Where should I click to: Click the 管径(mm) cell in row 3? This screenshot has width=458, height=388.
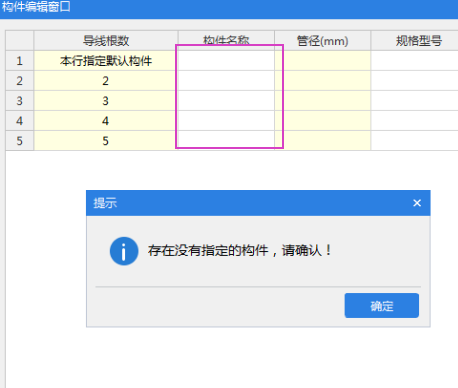tap(322, 101)
